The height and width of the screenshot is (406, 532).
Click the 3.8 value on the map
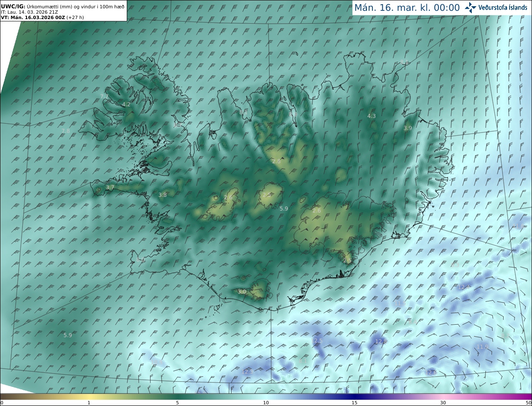[163, 195]
